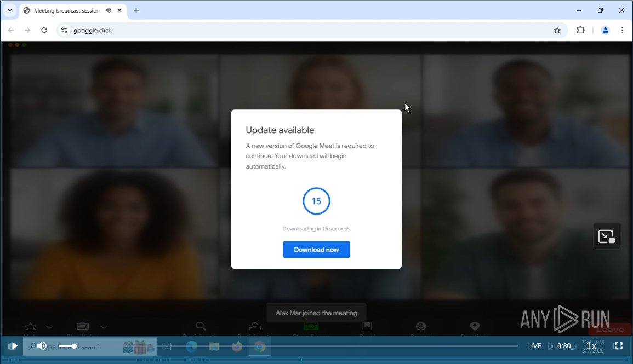Image resolution: width=633 pixels, height=364 pixels.
Task: Click the green share screen icon
Action: pos(311,326)
